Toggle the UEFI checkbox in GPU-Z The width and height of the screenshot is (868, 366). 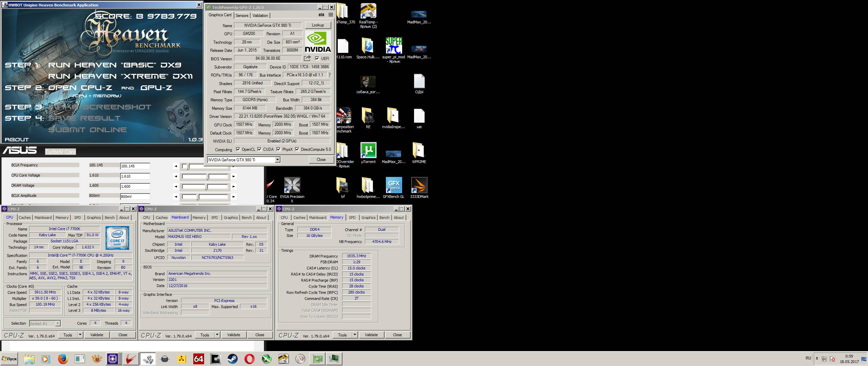(x=317, y=58)
